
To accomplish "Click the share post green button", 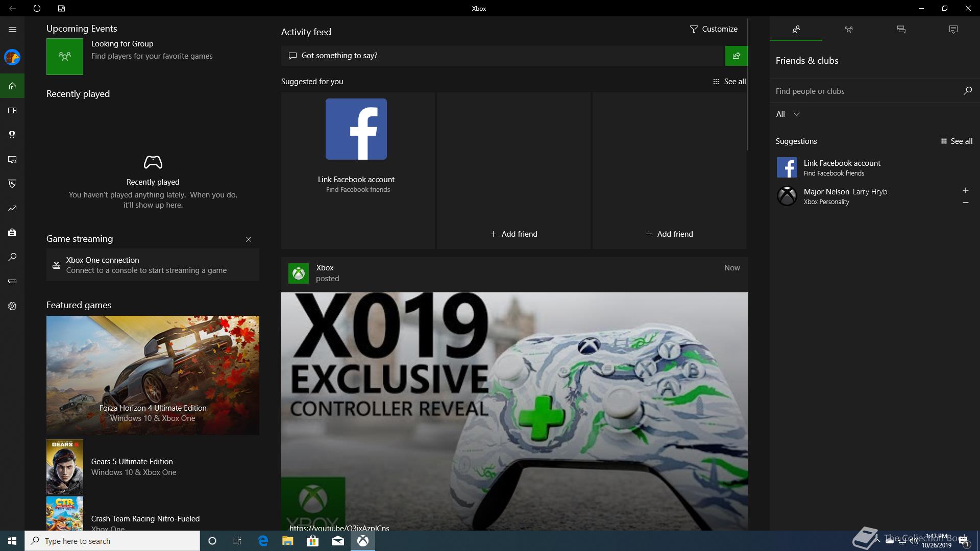I will coord(736,56).
